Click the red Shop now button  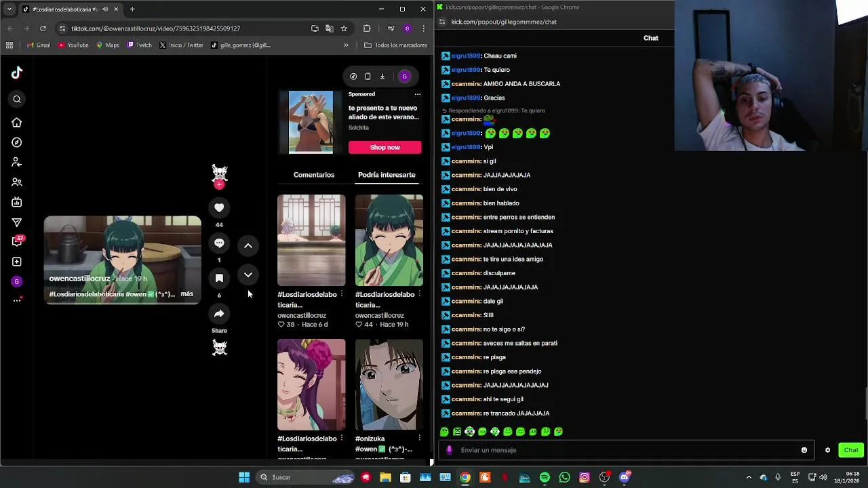[x=384, y=147]
